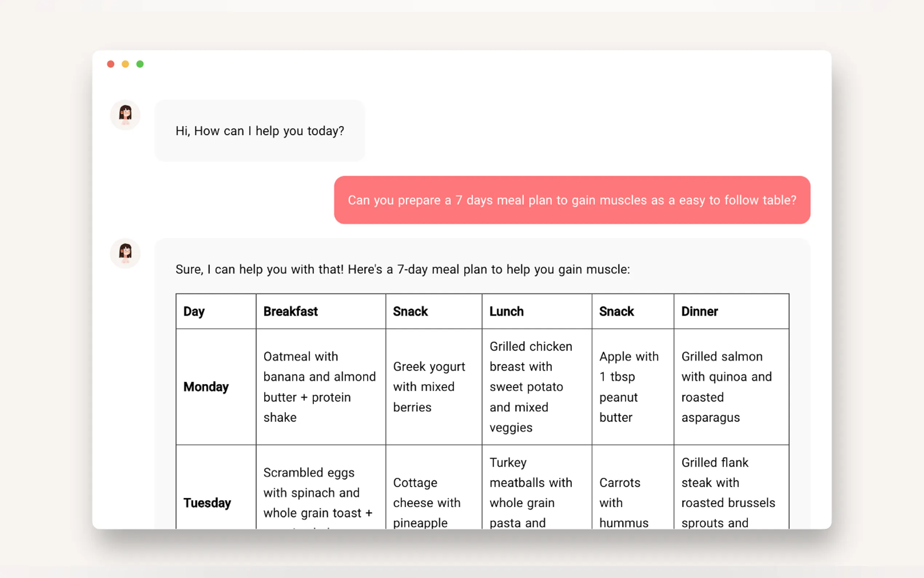Click the "Sure, I can help you with that!" intro text
This screenshot has height=578, width=924.
pyautogui.click(x=403, y=269)
